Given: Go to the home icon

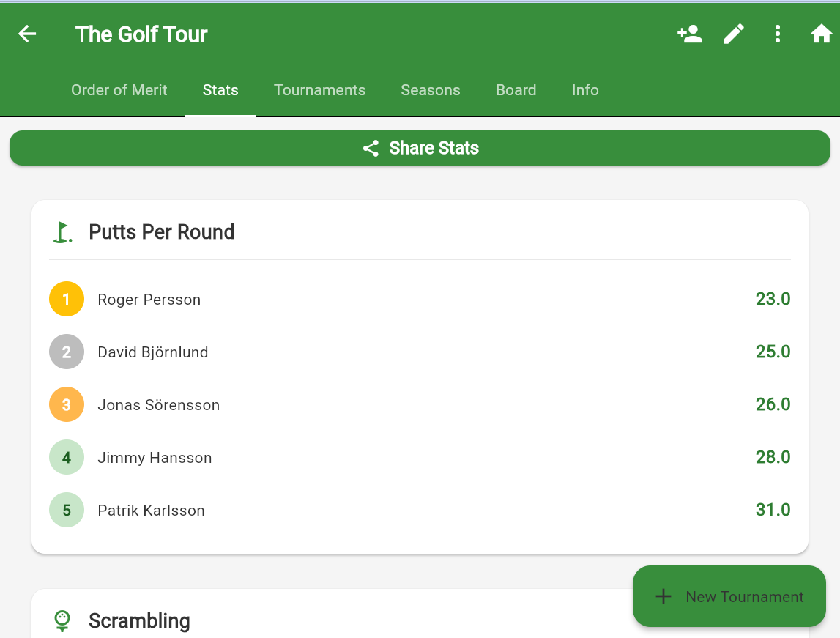Looking at the screenshot, I should tap(821, 34).
